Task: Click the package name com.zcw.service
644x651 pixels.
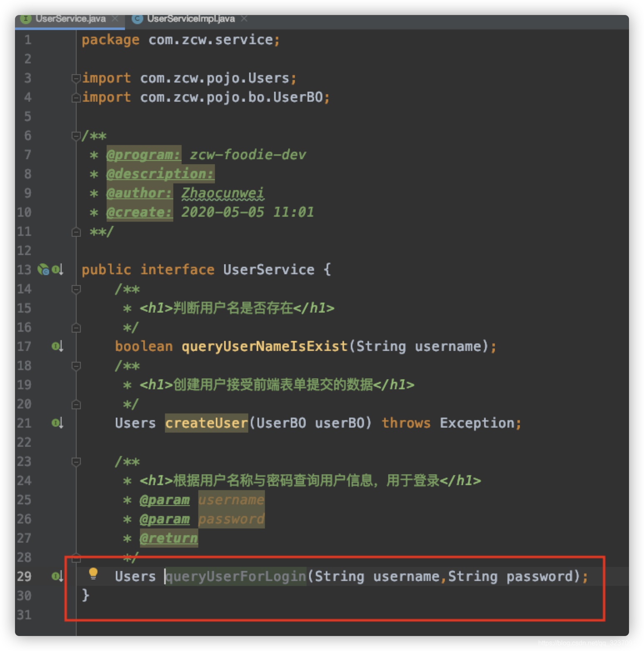Action: (x=211, y=40)
